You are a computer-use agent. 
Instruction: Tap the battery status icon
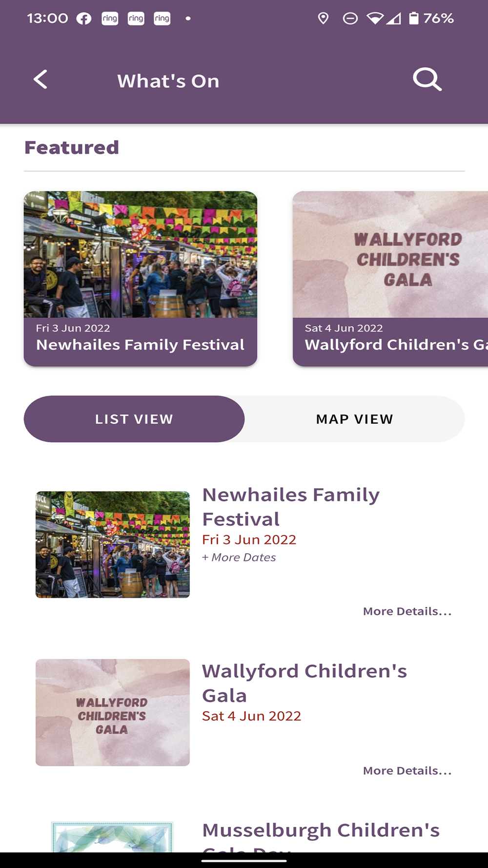(413, 19)
